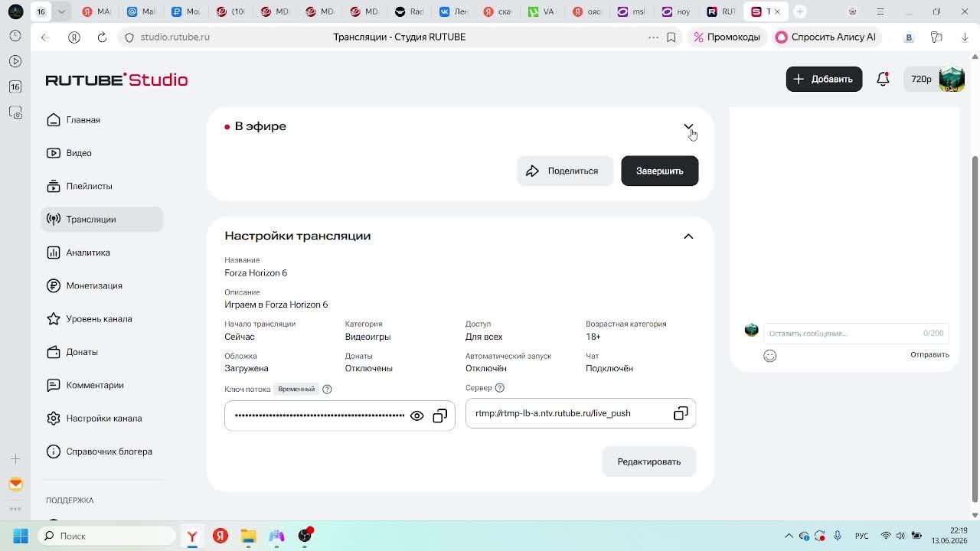Click Завершить to end the broadcast
980x551 pixels.
659,171
